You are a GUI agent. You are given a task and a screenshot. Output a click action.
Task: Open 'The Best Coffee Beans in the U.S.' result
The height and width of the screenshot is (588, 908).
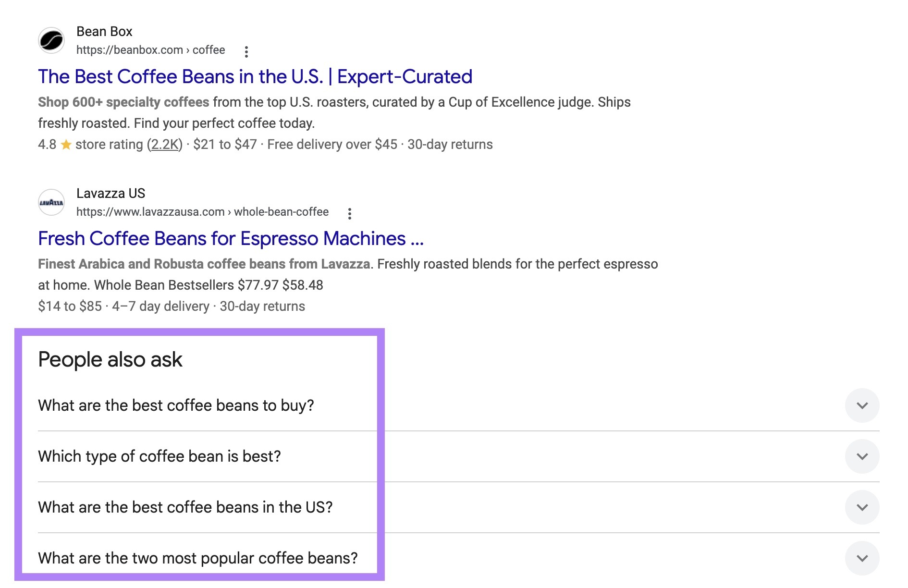(x=255, y=76)
